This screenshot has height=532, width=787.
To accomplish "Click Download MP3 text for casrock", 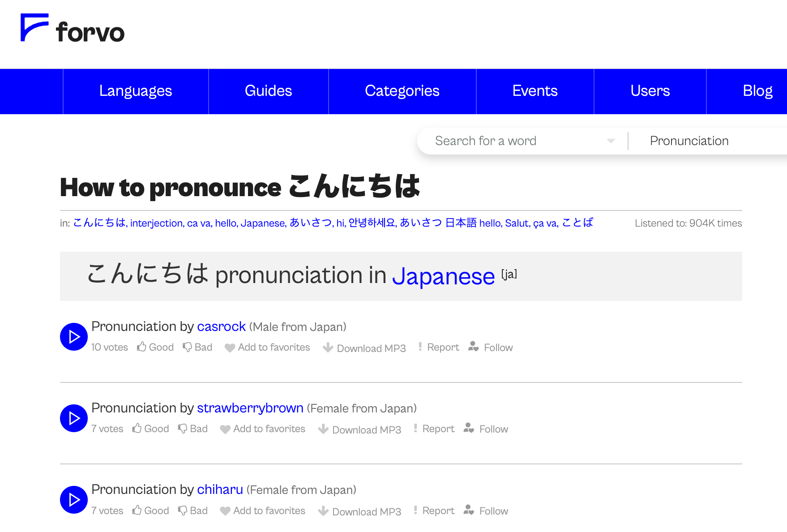I will pos(371,348).
